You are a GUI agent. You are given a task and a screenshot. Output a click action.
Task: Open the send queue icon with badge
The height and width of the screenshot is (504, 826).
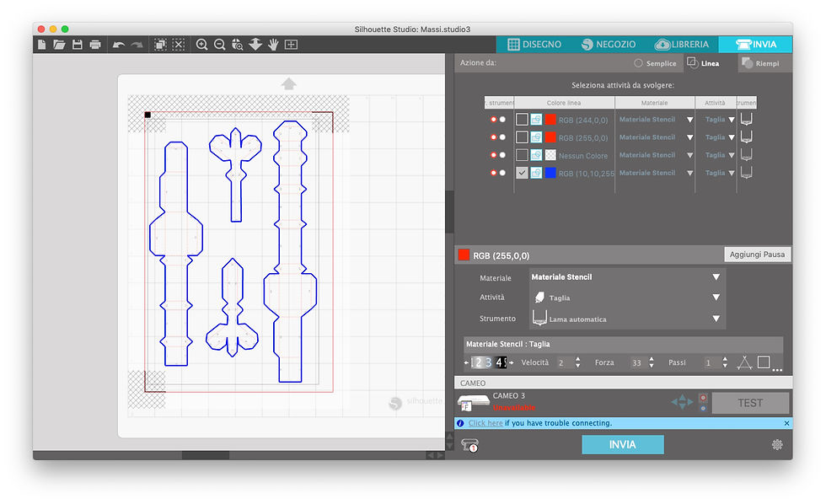tap(469, 445)
